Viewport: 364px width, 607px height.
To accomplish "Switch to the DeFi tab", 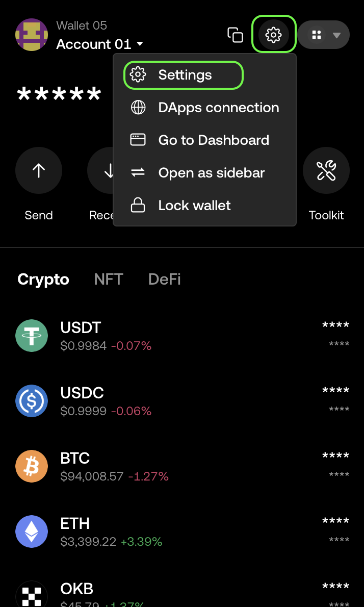I will 164,279.
